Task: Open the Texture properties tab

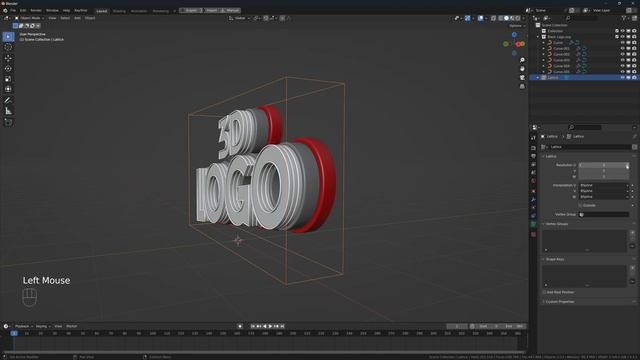Action: click(533, 234)
